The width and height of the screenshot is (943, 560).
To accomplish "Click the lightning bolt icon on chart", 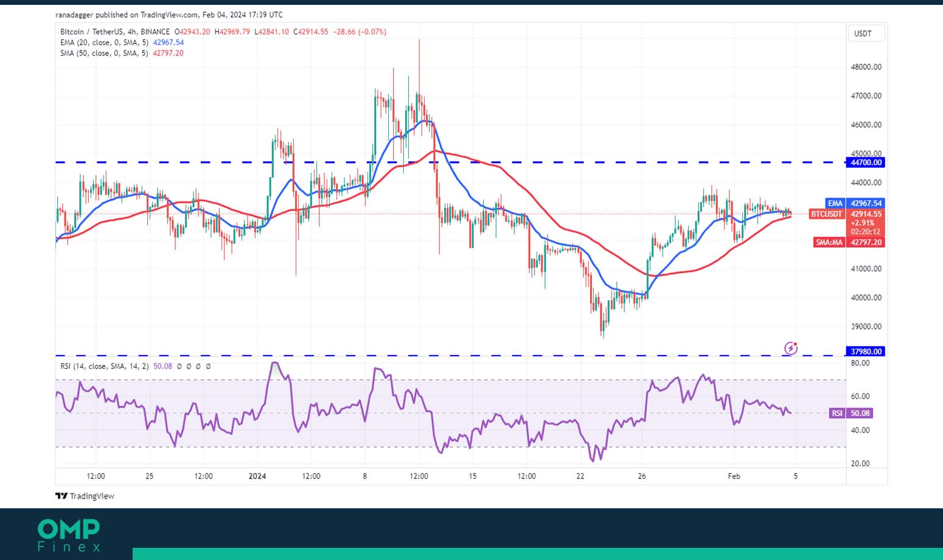I will [790, 348].
